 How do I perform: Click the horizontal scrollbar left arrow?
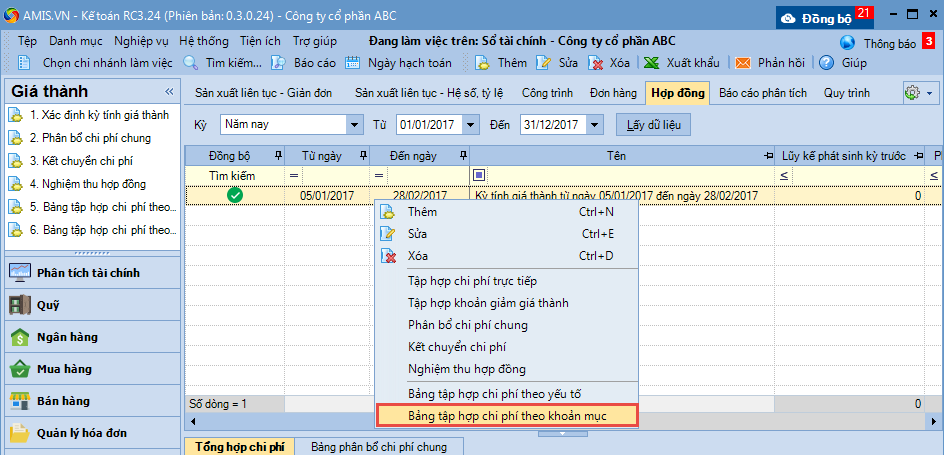pyautogui.click(x=191, y=421)
